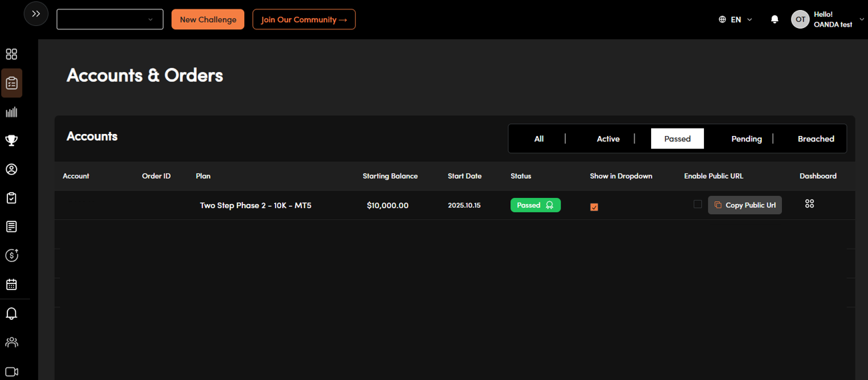Open the grid dashboard icon in sidebar
868x380 pixels.
click(x=11, y=55)
